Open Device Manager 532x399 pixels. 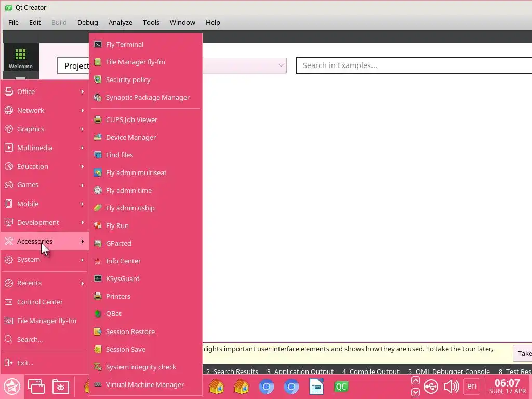click(145, 137)
